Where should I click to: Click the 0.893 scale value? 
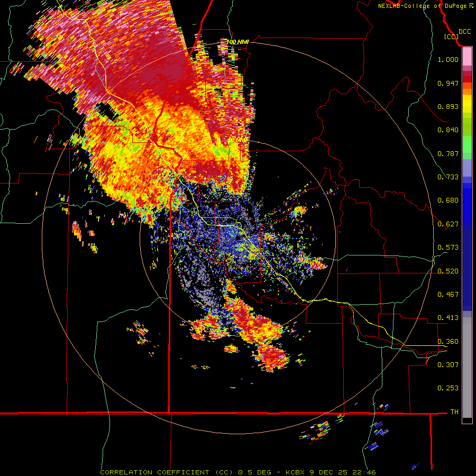point(448,106)
